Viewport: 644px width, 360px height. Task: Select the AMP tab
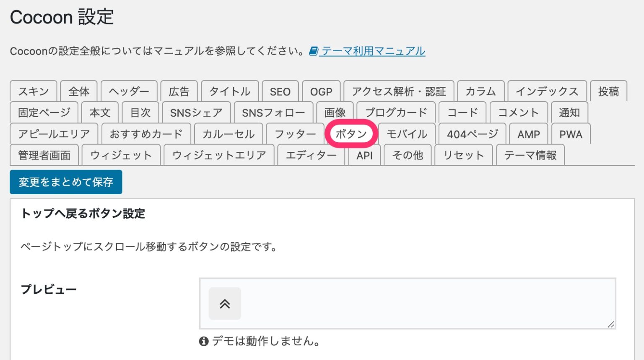click(528, 133)
